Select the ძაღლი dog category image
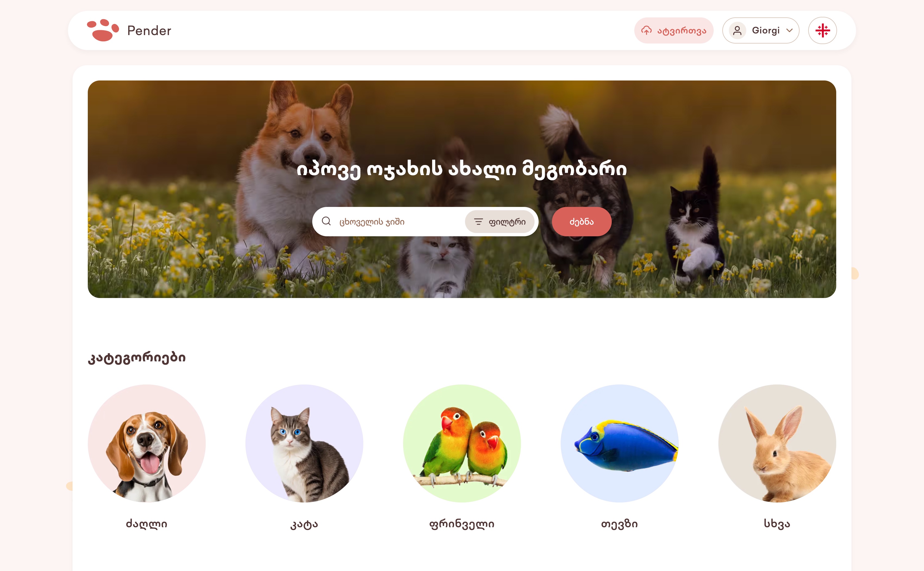924x571 pixels. coord(146,443)
